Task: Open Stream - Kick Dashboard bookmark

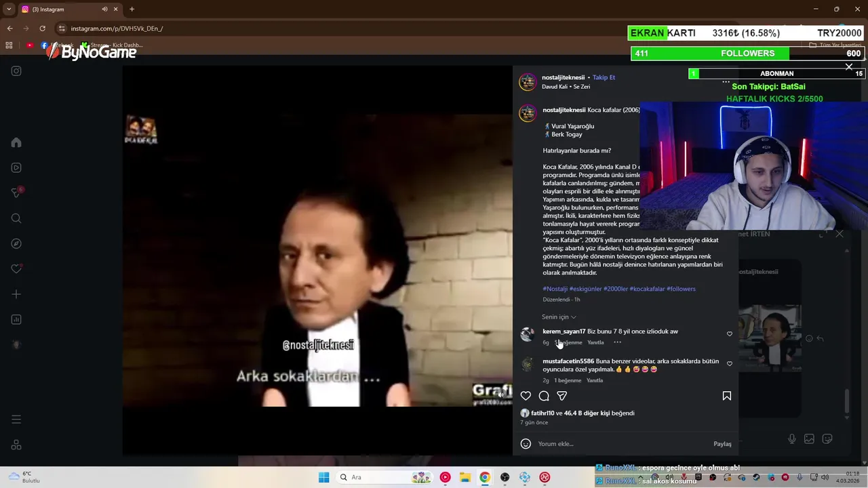Action: 111,45
